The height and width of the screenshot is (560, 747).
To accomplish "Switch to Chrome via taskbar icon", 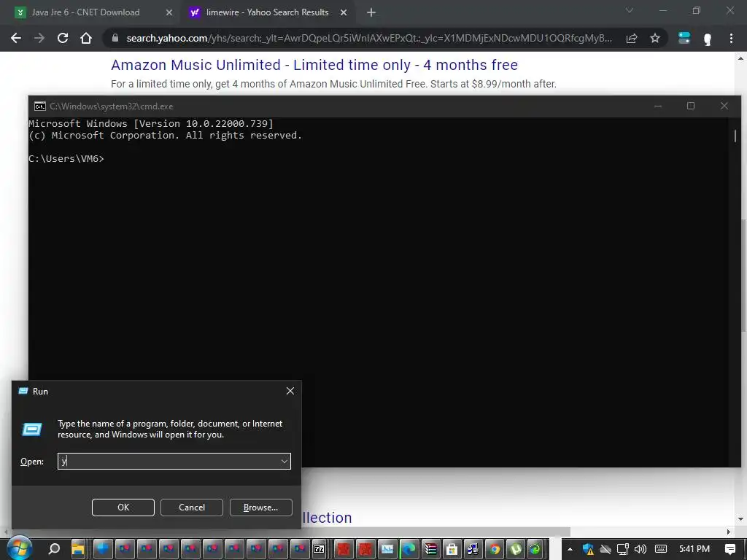I will 495,549.
